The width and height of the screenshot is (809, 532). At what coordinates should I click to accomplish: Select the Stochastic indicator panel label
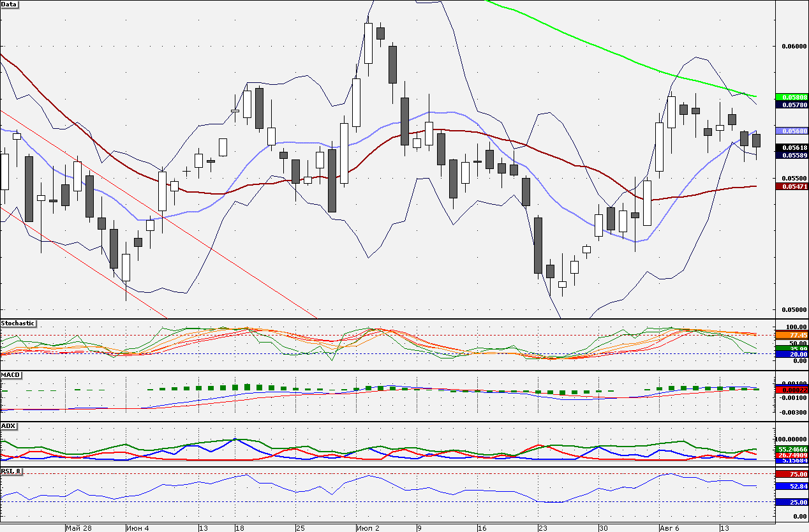18,323
